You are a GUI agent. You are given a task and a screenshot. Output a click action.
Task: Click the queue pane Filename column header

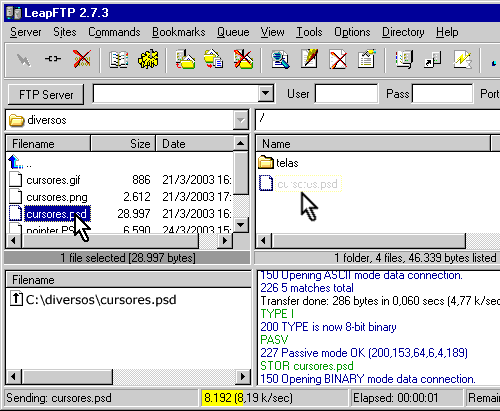click(129, 280)
